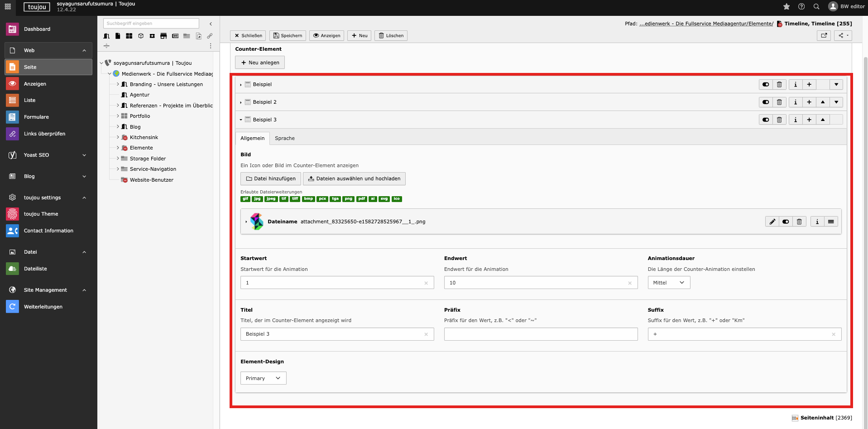The width and height of the screenshot is (868, 429).
Task: Move Beispiel 2 element up
Action: pyautogui.click(x=822, y=102)
